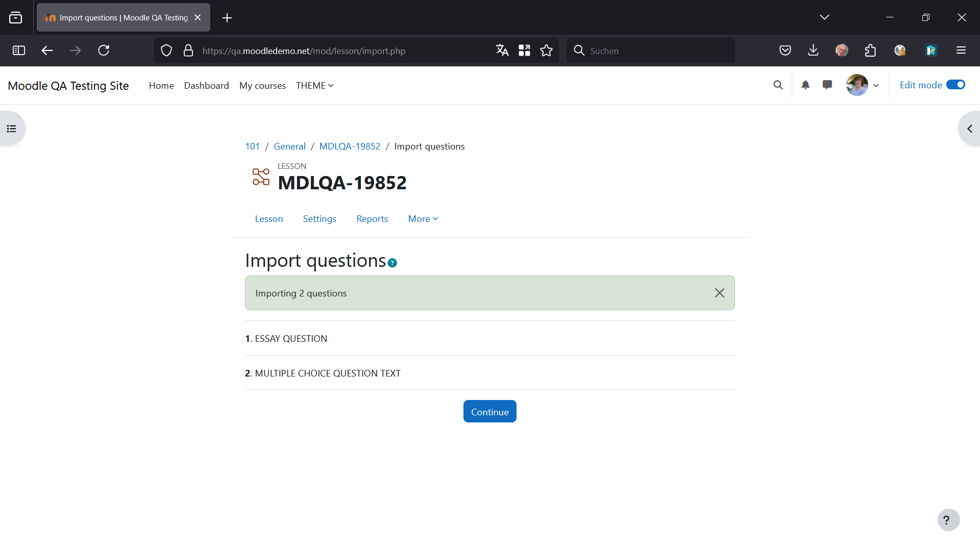Focus the browser address bar URL
This screenshot has height=551, width=980.
pos(304,51)
